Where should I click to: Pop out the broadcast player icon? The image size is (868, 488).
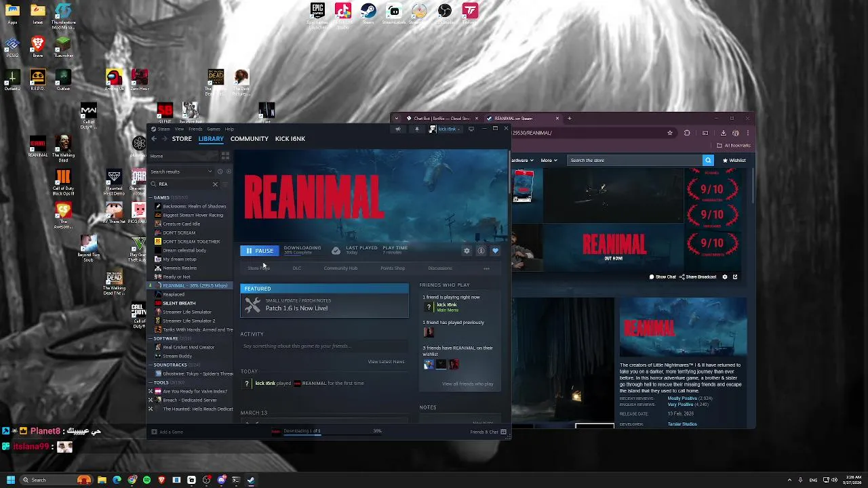click(734, 277)
